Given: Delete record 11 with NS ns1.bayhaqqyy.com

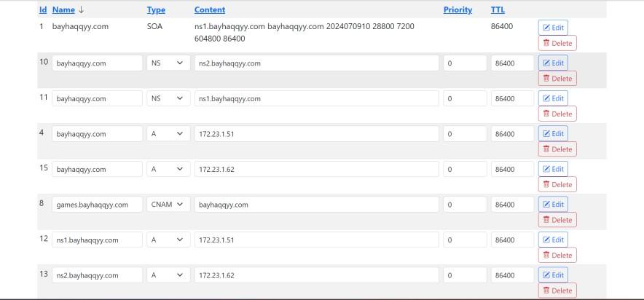Looking at the screenshot, I should 557,114.
